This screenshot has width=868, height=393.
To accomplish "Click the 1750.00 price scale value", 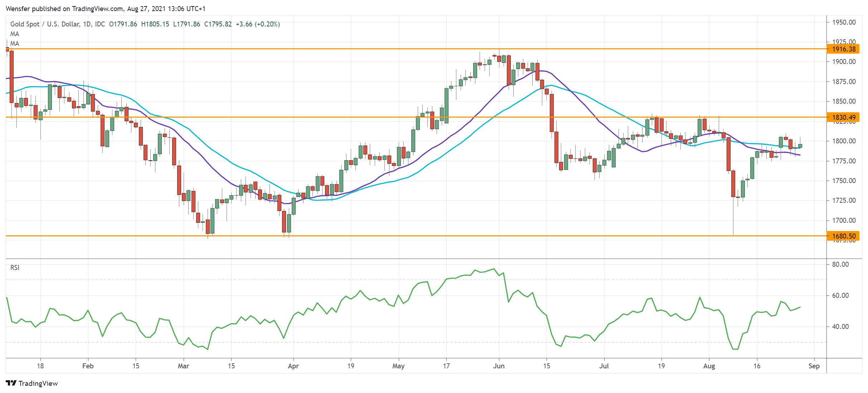I will [844, 181].
